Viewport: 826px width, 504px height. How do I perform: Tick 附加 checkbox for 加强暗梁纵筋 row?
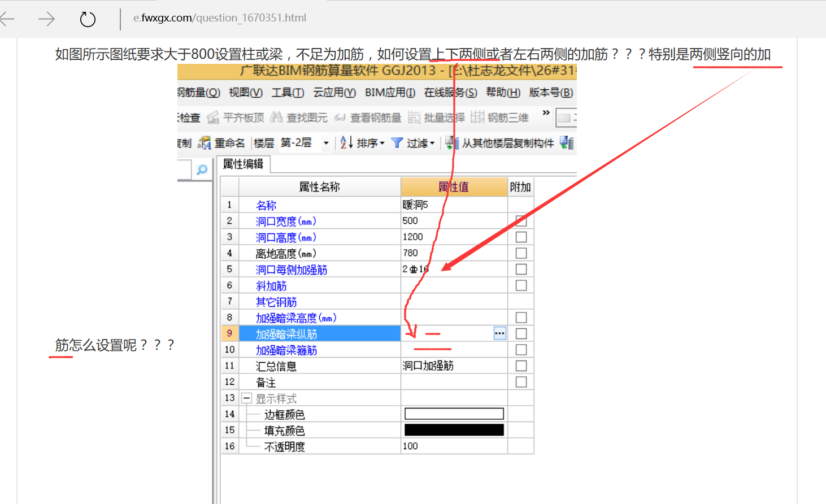521,333
